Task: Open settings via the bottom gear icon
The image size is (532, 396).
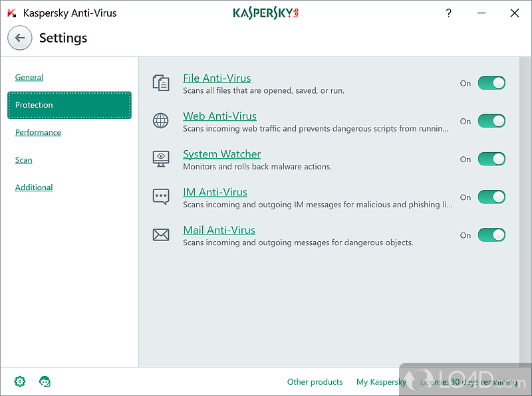Action: click(x=20, y=381)
